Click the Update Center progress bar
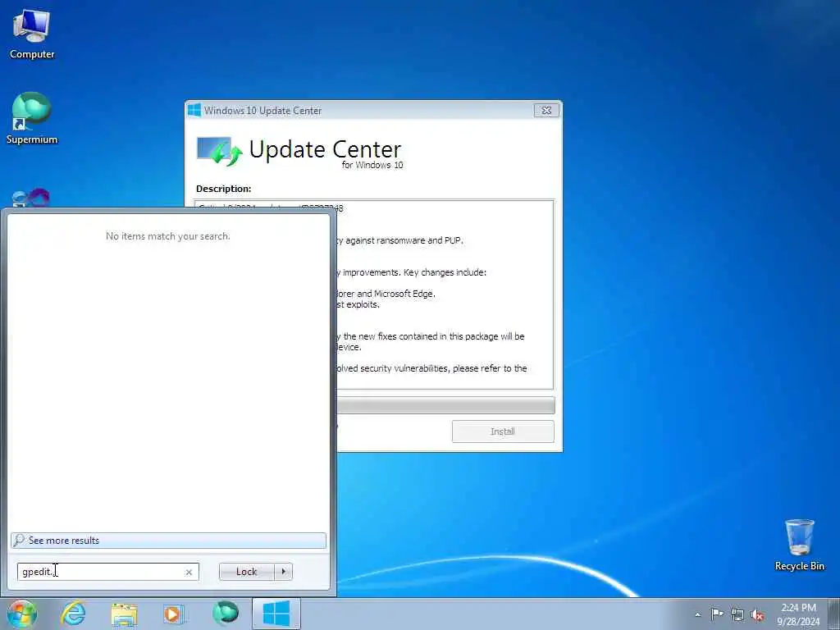The image size is (840, 630). click(445, 405)
